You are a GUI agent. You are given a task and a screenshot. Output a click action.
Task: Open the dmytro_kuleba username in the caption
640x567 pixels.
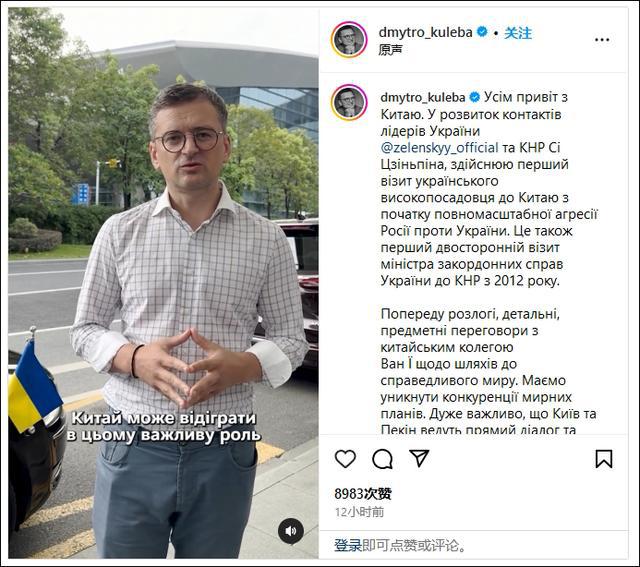point(423,97)
